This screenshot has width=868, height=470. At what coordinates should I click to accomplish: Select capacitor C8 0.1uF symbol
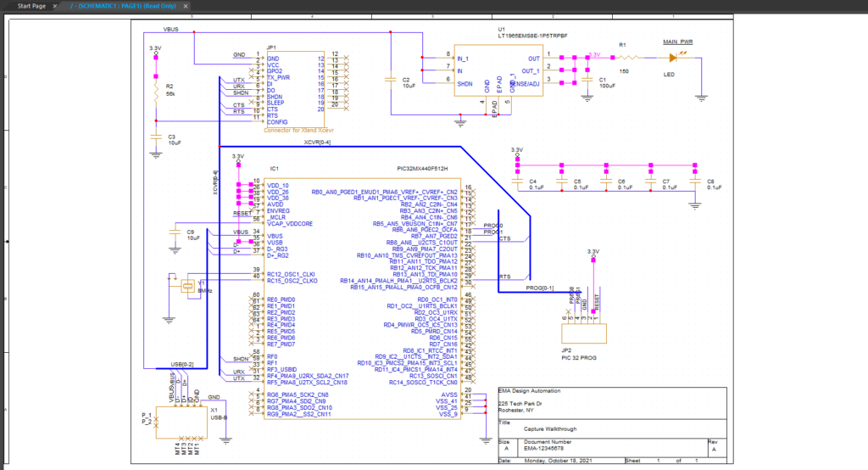tap(695, 182)
